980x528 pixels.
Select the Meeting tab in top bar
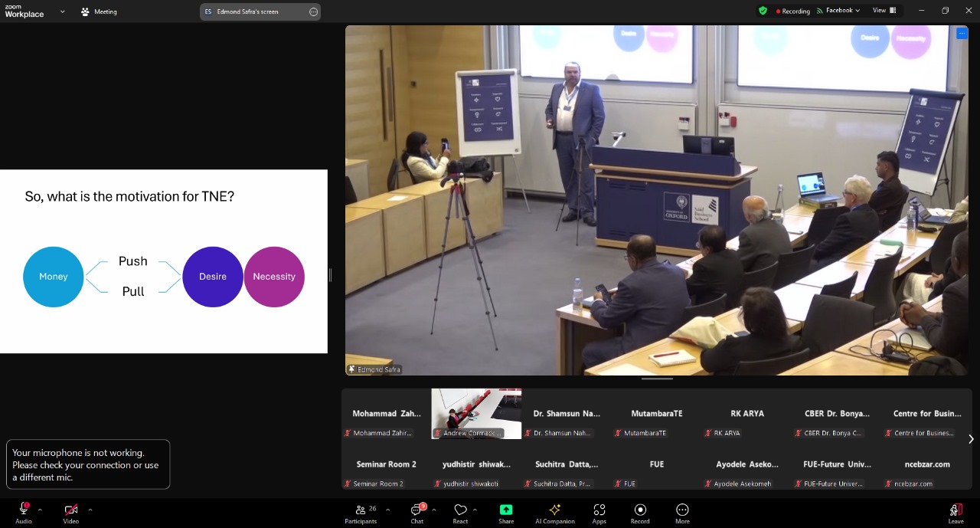pyautogui.click(x=100, y=11)
